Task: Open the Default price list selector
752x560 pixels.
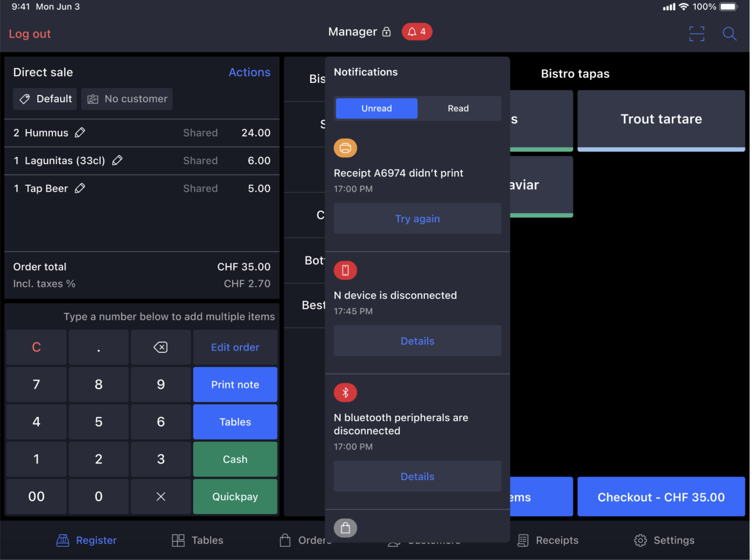Action: pyautogui.click(x=45, y=99)
